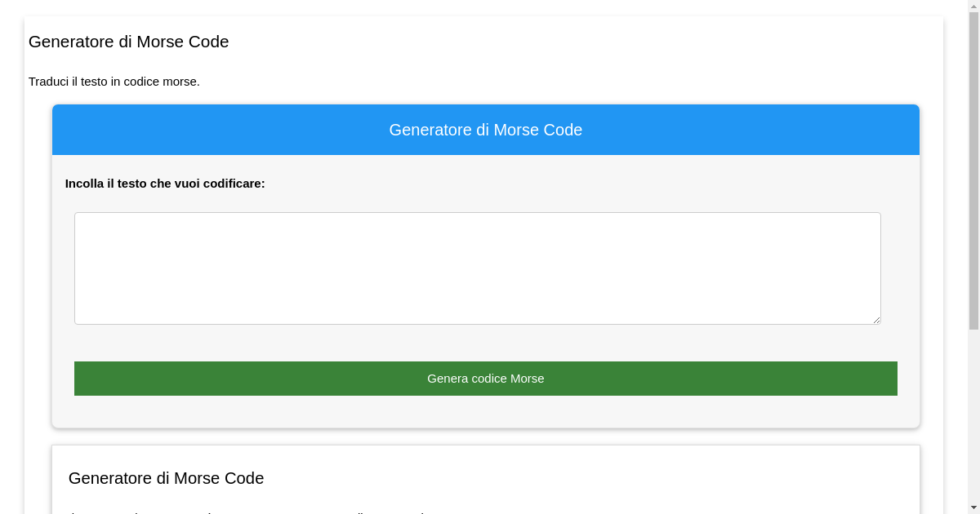
Task: Click the scrollbar up arrow
Action: pos(973,6)
